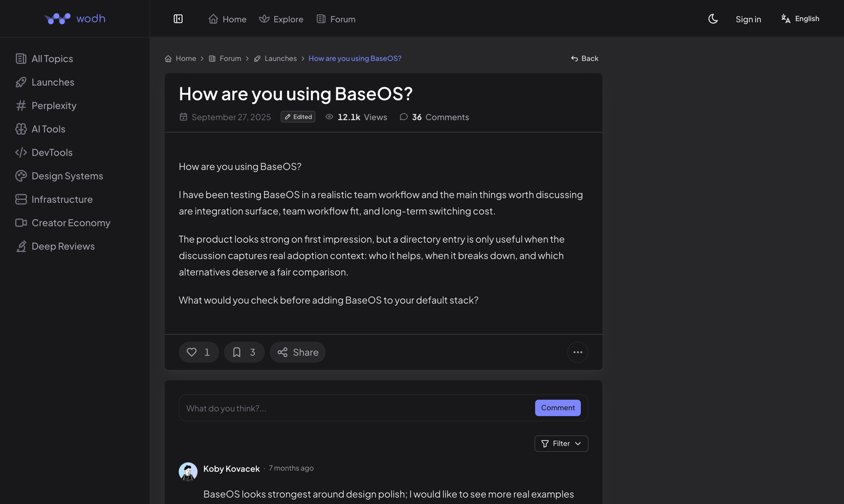Click the post title heading
The width and height of the screenshot is (844, 504).
[296, 94]
